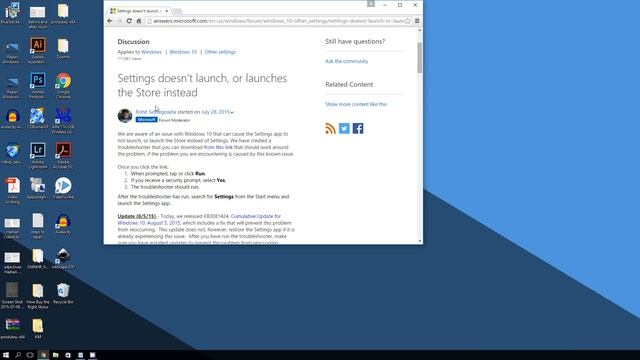Select the Adobe Acrobat desktop icon
Screen dimensions: 640x360
coord(63,155)
